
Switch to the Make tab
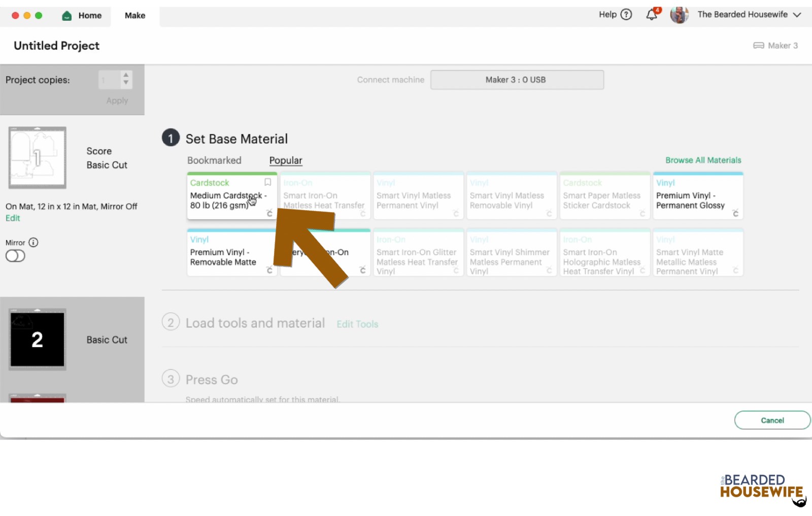[135, 16]
